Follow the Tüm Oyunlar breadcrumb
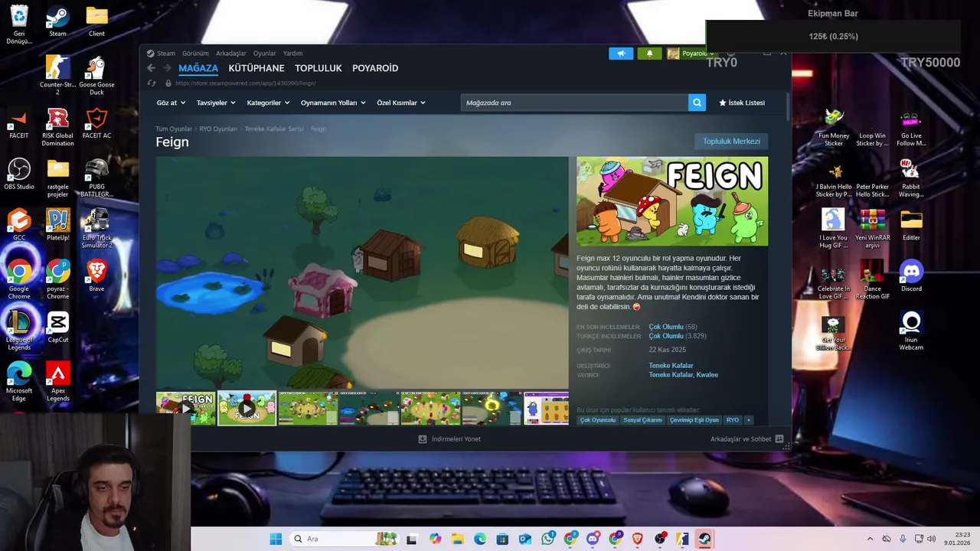 (174, 129)
